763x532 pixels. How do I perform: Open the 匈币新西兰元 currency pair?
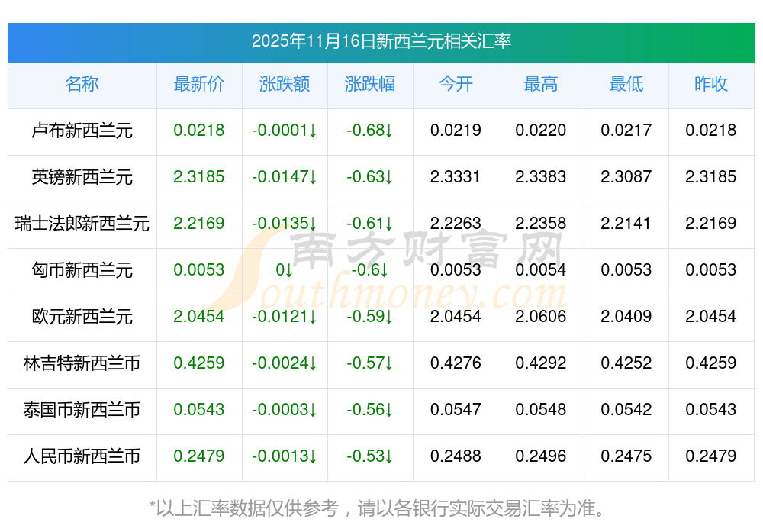tap(82, 270)
